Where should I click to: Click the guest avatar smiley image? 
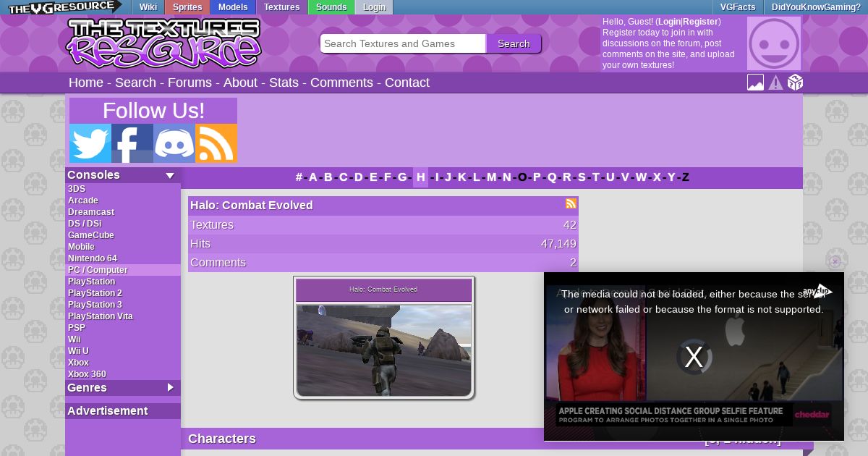[x=774, y=43]
